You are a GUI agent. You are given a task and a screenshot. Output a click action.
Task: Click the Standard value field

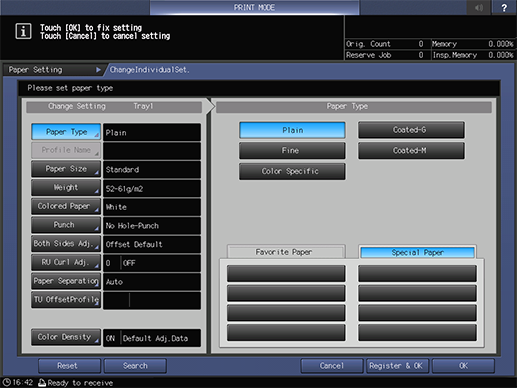tap(152, 170)
